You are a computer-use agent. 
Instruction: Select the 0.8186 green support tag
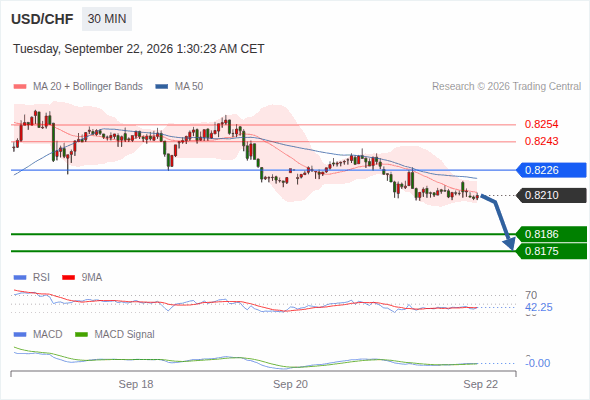pyautogui.click(x=551, y=234)
